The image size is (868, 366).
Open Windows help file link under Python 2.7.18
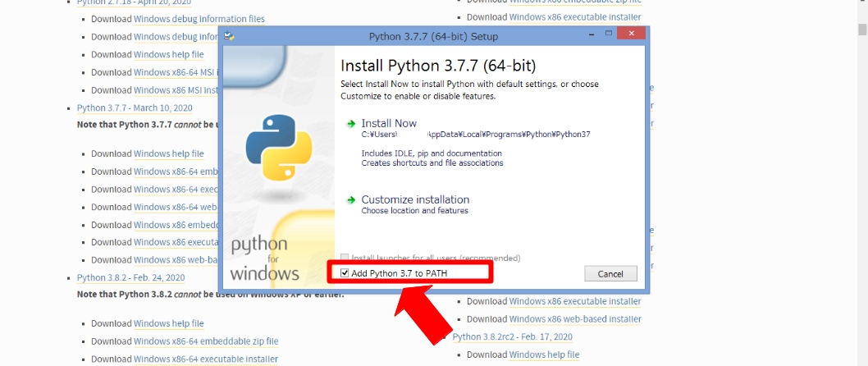pos(169,54)
